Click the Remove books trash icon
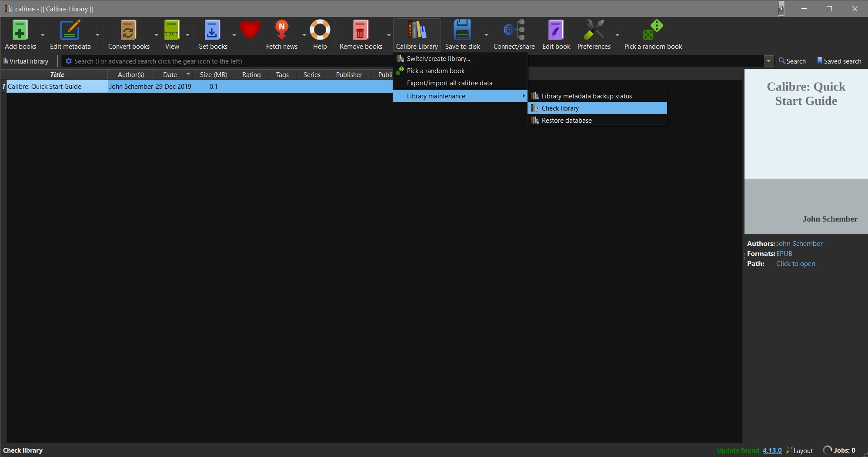The image size is (868, 457). 361,30
